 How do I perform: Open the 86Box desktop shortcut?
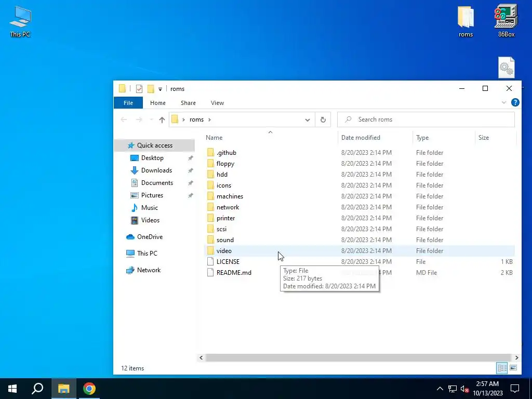[506, 20]
